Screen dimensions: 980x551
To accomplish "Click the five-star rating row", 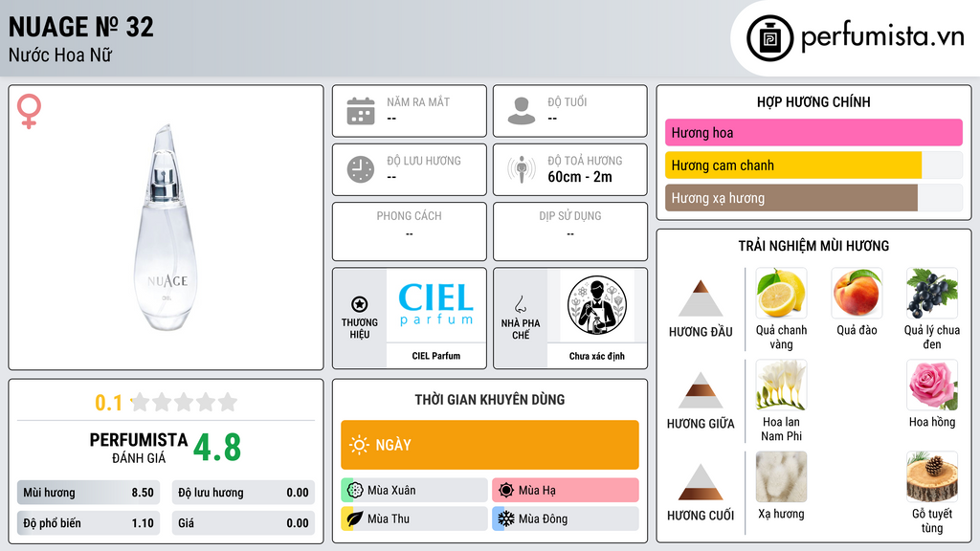I will 184,402.
